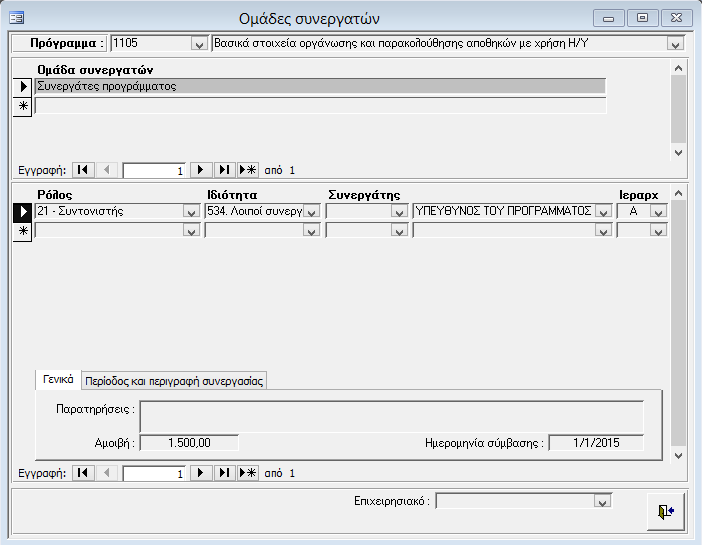
Task: Go to first record in upper navigator
Action: coord(84,170)
